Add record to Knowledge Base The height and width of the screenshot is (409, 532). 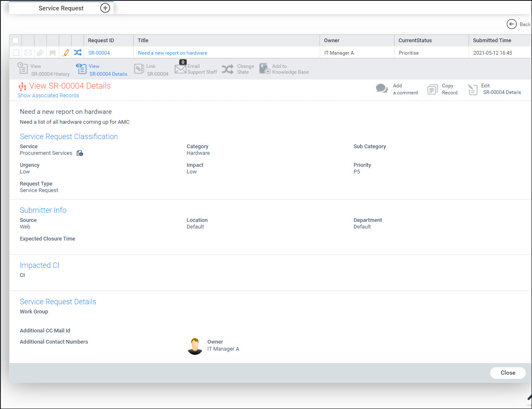(x=284, y=69)
